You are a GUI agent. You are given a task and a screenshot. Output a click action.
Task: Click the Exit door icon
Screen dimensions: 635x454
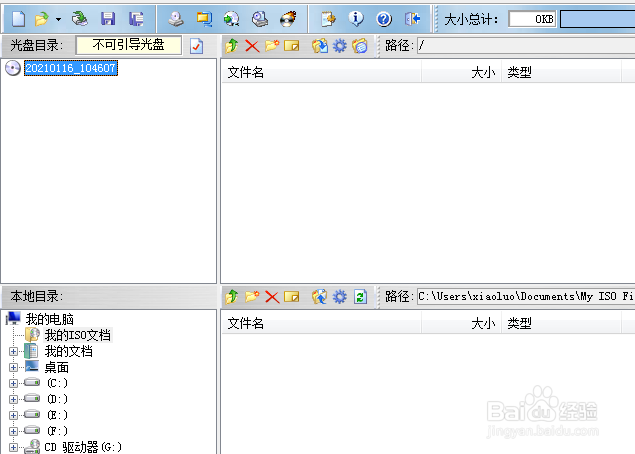(x=412, y=19)
